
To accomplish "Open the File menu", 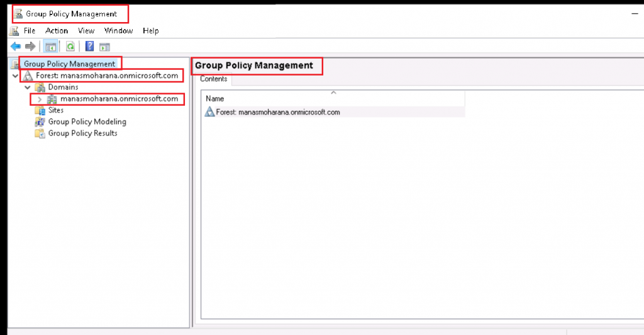I will (x=30, y=30).
